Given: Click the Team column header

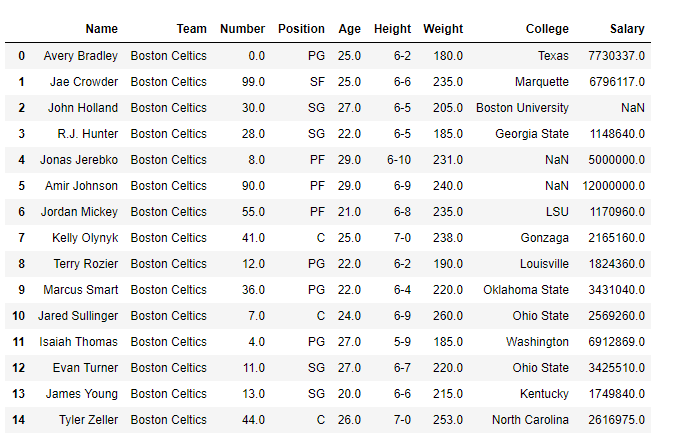Looking at the screenshot, I should click(191, 29).
